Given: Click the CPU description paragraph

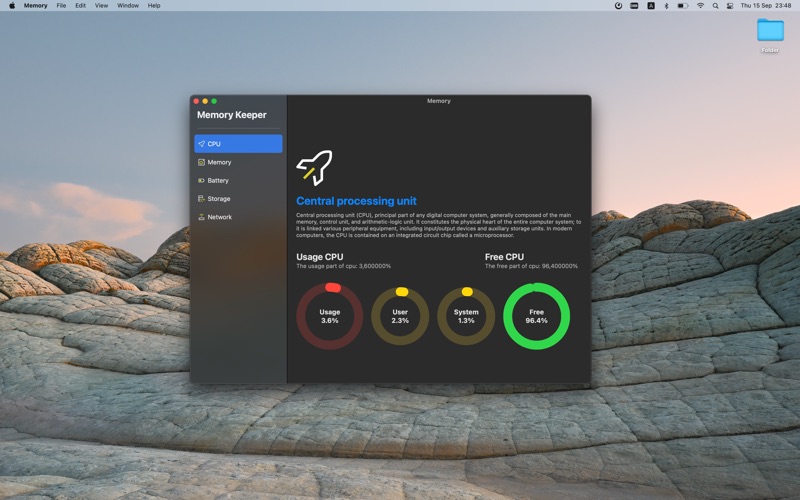Looking at the screenshot, I should pyautogui.click(x=438, y=225).
